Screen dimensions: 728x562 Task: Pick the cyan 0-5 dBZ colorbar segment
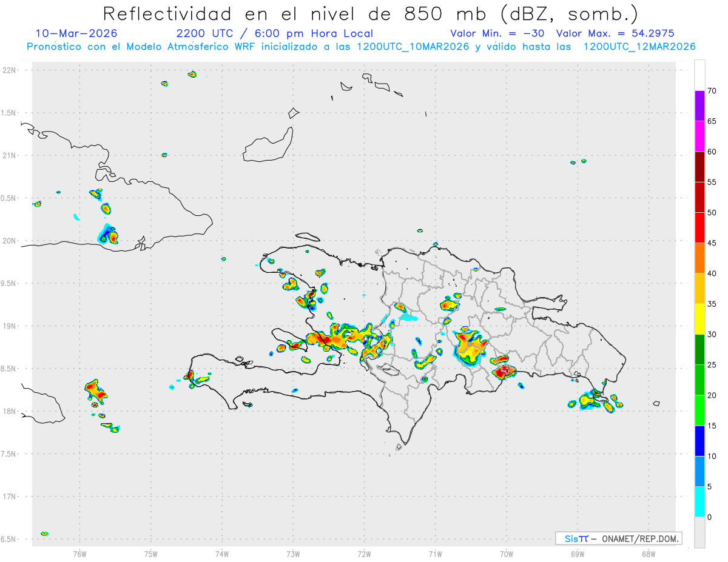(x=699, y=502)
